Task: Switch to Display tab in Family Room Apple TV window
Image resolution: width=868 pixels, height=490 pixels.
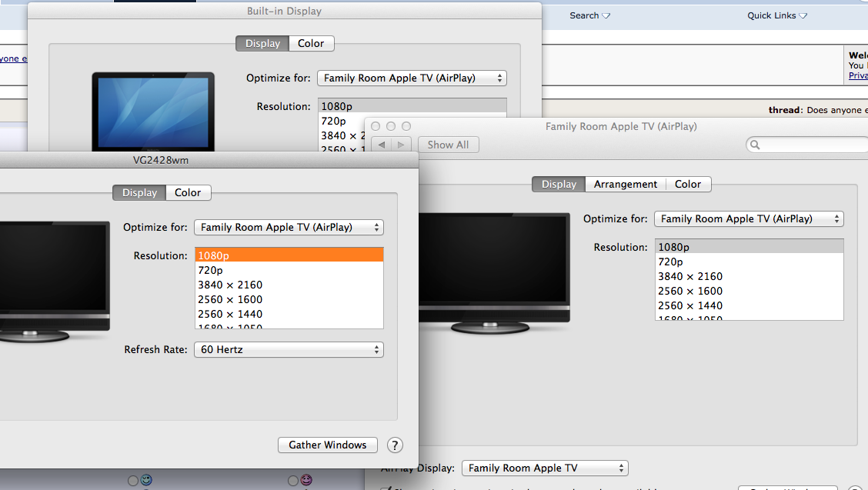Action: [559, 185]
